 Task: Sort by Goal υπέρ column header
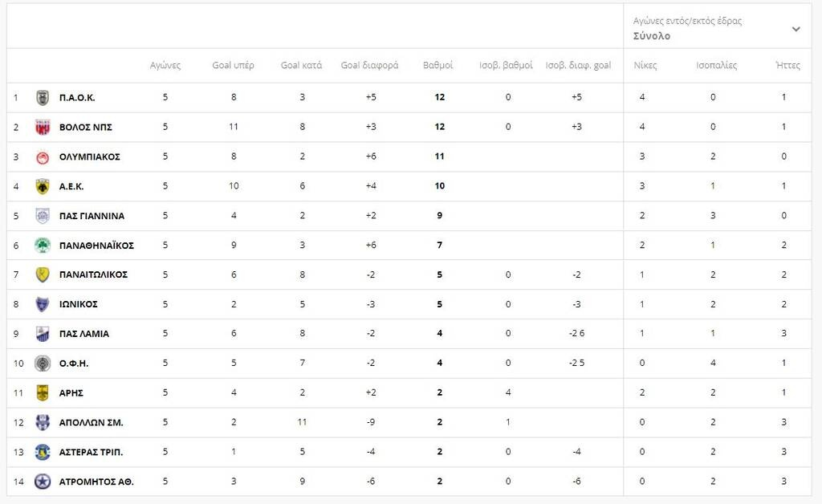233,66
